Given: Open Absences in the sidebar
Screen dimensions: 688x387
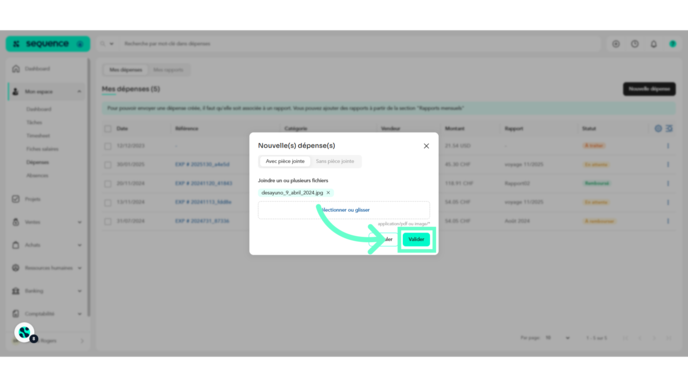Looking at the screenshot, I should pyautogui.click(x=37, y=176).
